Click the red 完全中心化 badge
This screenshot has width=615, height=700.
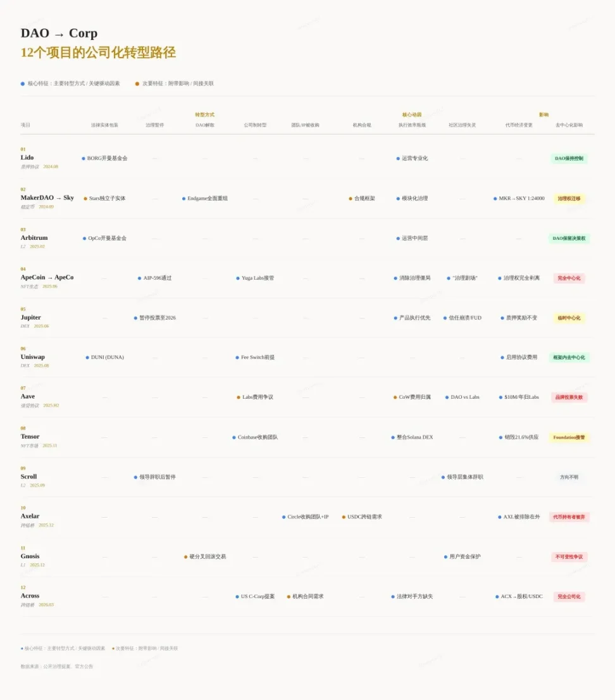(x=569, y=278)
